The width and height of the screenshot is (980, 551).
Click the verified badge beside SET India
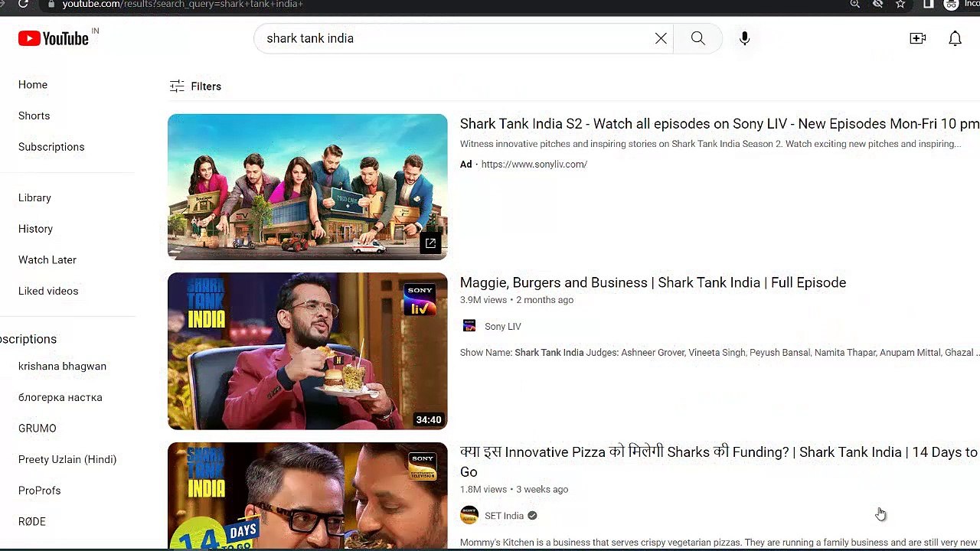[532, 516]
